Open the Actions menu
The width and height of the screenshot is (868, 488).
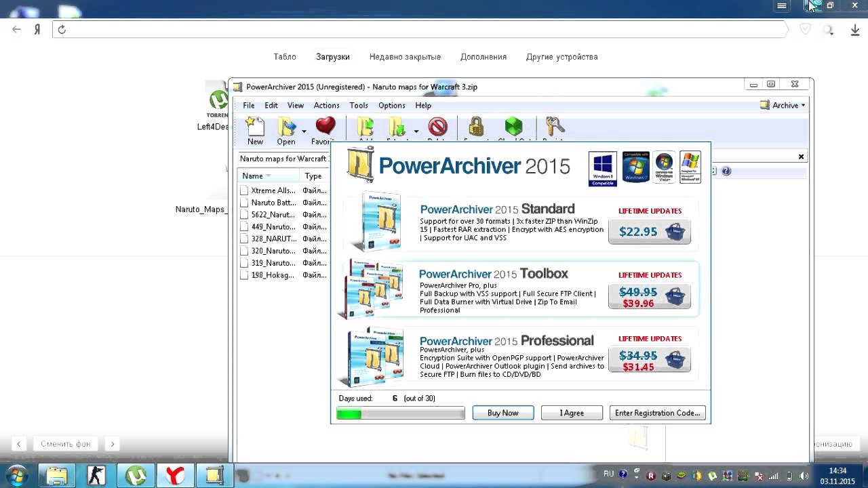(x=326, y=106)
